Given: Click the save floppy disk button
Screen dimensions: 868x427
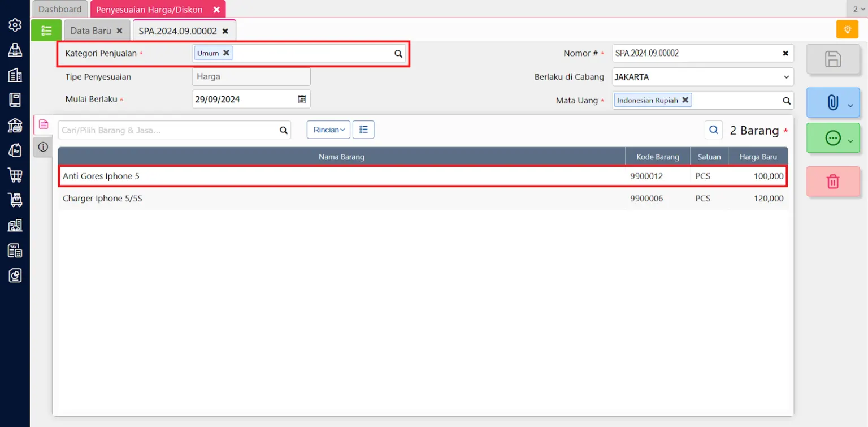Looking at the screenshot, I should 833,59.
